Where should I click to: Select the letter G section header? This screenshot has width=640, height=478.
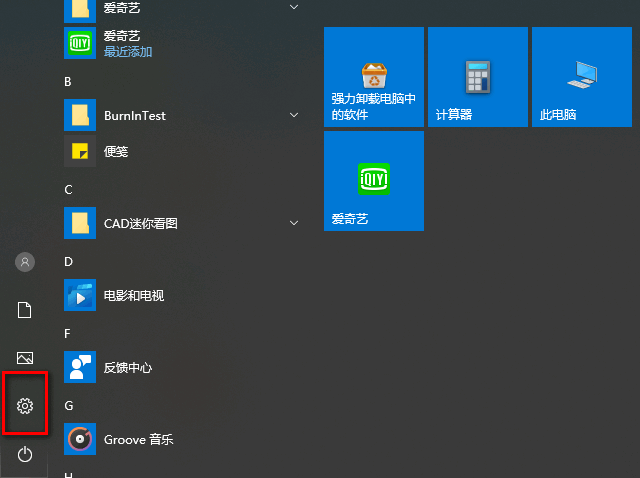click(x=69, y=405)
